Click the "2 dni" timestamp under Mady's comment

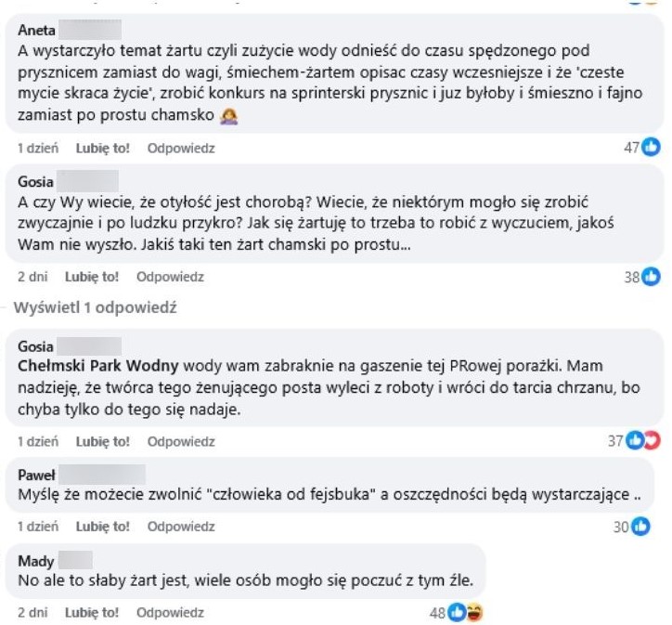coord(32,613)
